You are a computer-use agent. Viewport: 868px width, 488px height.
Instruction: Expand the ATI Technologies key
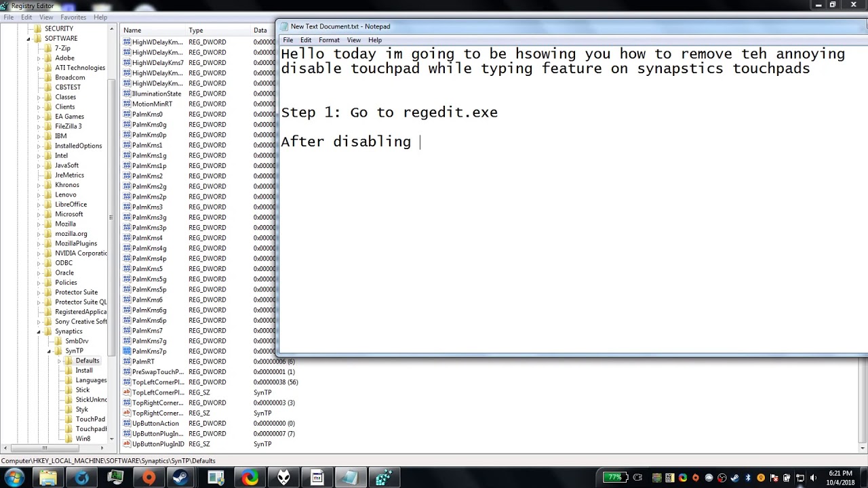(39, 68)
